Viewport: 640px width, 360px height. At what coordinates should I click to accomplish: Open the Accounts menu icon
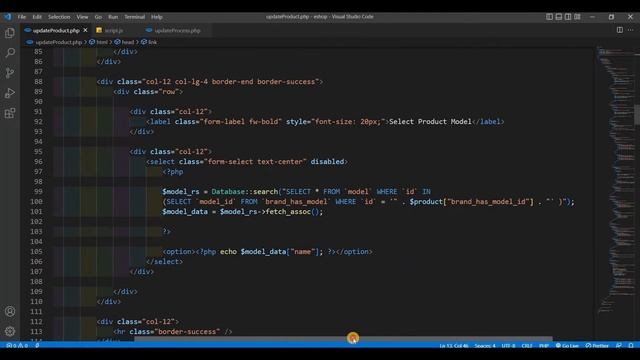pos(10,311)
